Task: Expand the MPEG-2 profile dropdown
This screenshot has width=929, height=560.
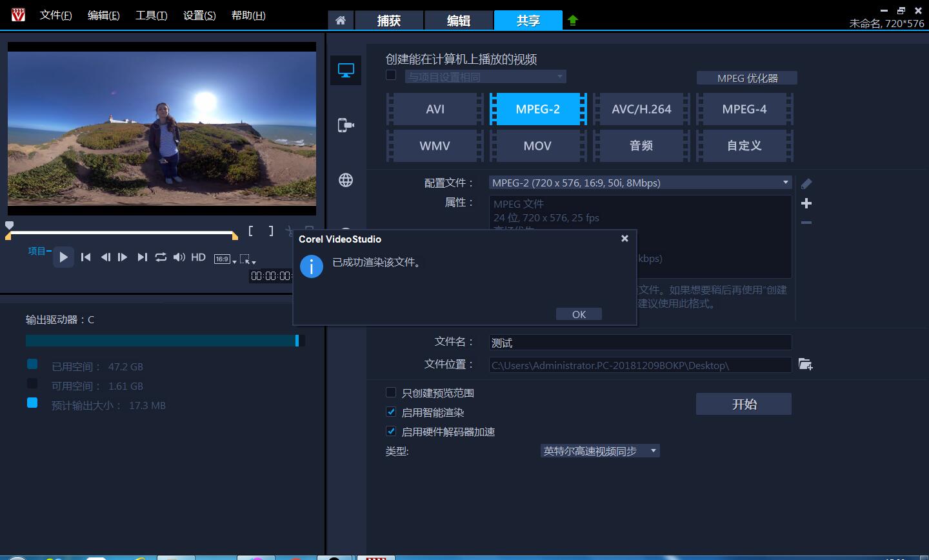Action: point(640,183)
